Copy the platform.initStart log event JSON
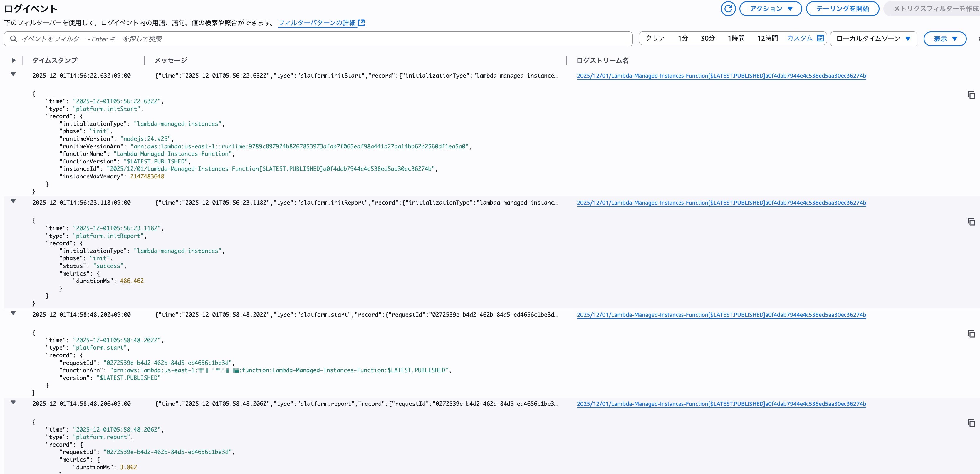This screenshot has height=474, width=980. click(x=971, y=94)
